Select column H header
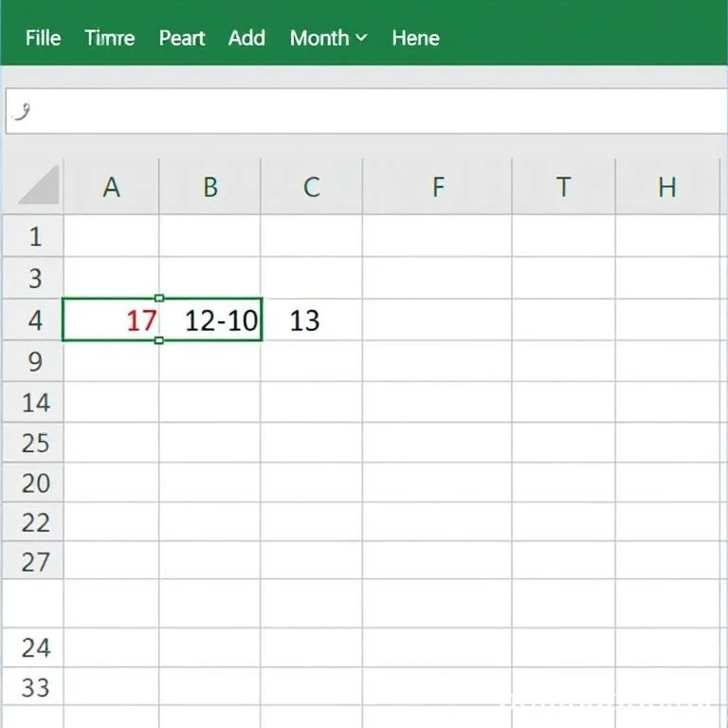 coord(666,187)
